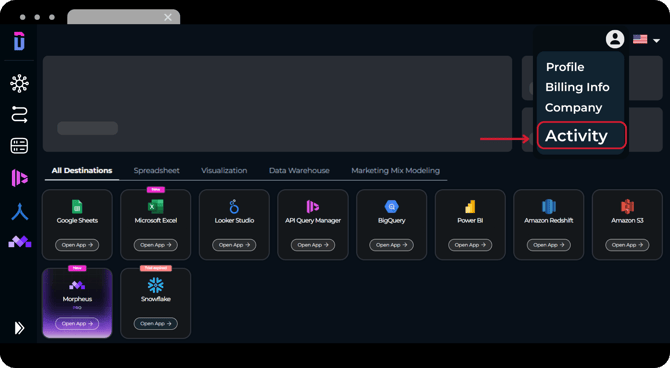Expand the sidebar with the double chevron
This screenshot has height=368, width=670.
19,328
